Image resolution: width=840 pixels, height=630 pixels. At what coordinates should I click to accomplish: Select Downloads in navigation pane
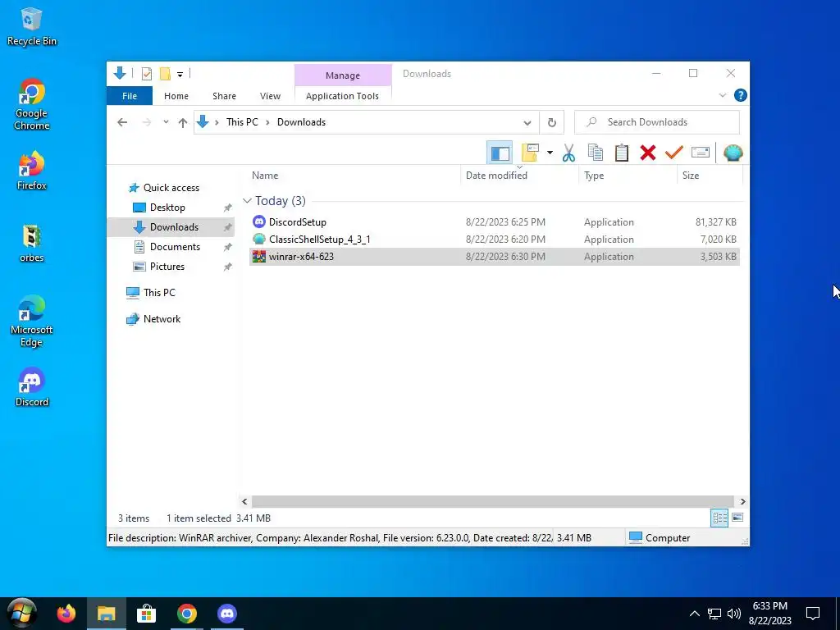coord(171,227)
